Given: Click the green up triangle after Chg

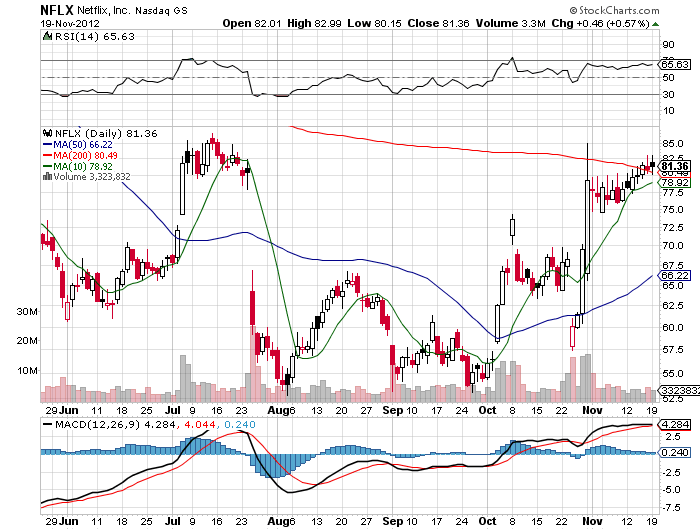Looking at the screenshot, I should (x=655, y=24).
